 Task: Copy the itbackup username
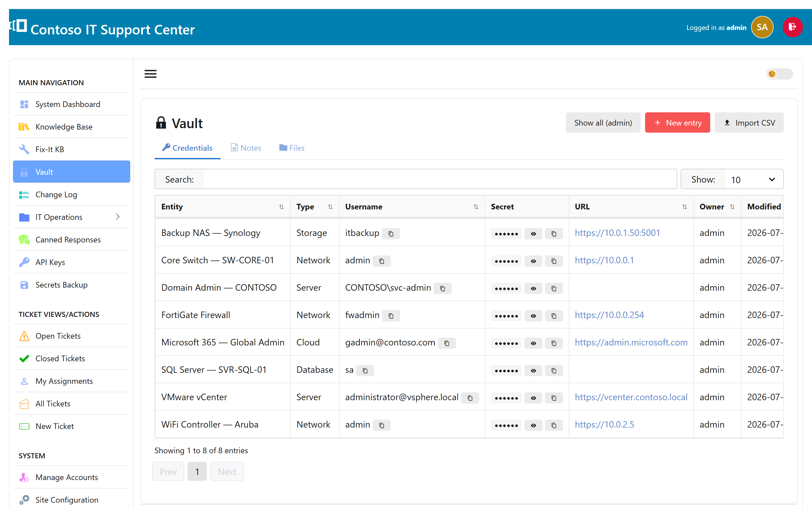[391, 233]
